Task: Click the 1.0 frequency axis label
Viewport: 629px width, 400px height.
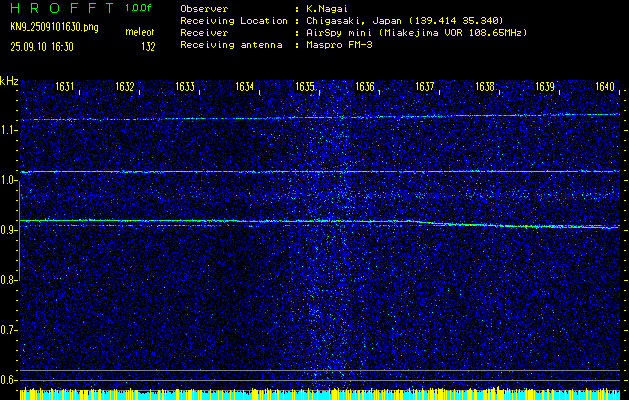Action: (x=6, y=181)
